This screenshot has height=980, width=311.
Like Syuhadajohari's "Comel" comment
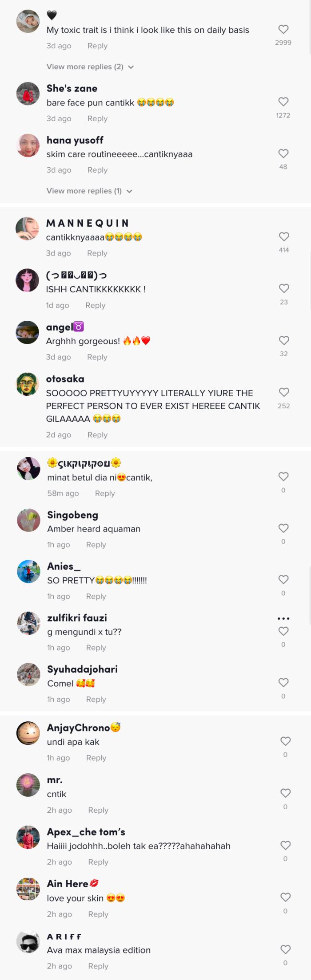click(283, 682)
